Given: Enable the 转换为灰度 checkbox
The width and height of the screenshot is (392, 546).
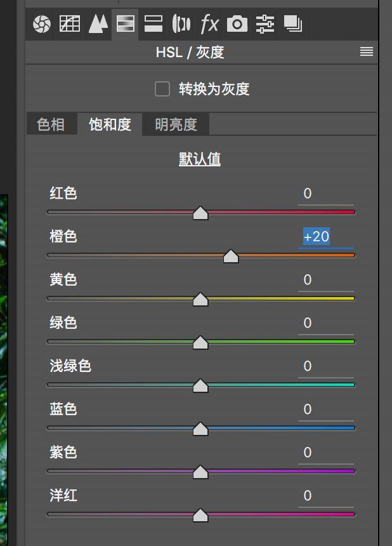Looking at the screenshot, I should pyautogui.click(x=162, y=89).
